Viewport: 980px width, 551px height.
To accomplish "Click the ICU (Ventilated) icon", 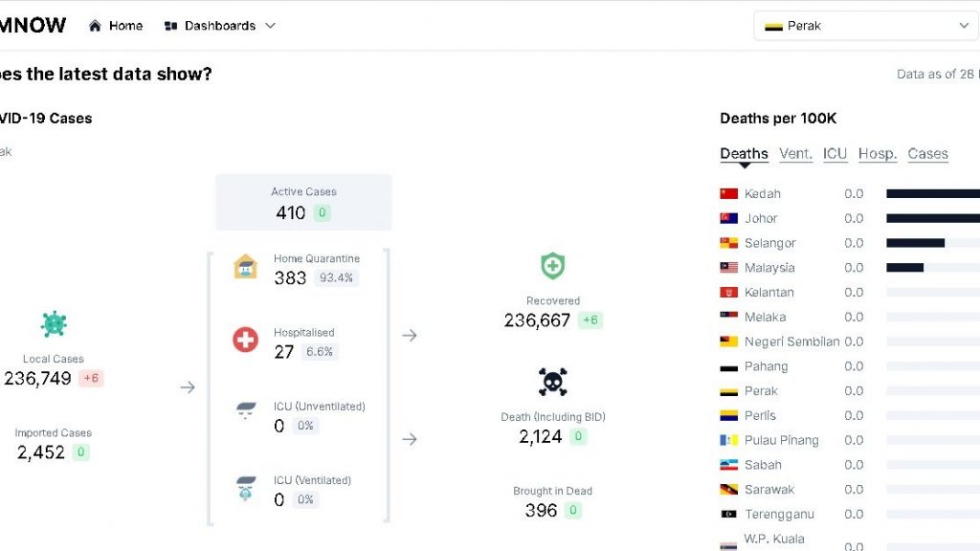I will coord(246,489).
